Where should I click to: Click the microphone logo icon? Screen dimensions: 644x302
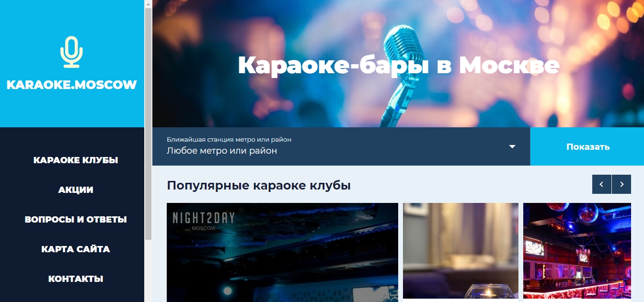click(x=71, y=52)
